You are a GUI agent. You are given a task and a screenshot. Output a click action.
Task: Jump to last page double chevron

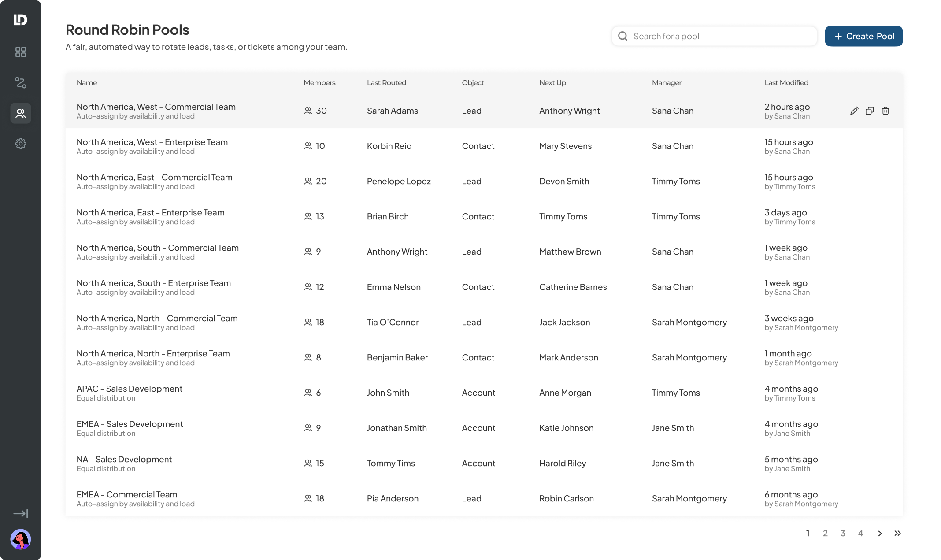click(x=897, y=533)
